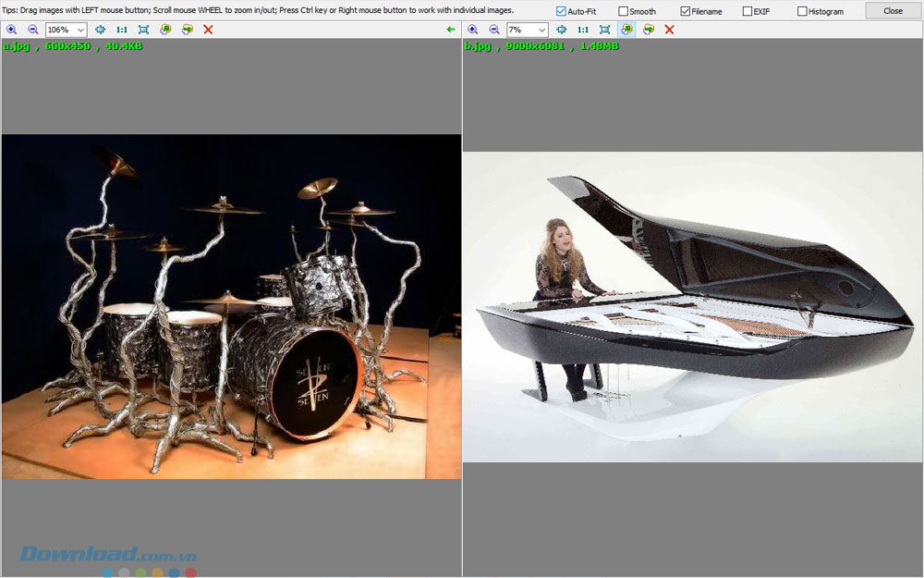Click the green left arrow in left pane
The width and height of the screenshot is (924, 578).
coord(451,30)
